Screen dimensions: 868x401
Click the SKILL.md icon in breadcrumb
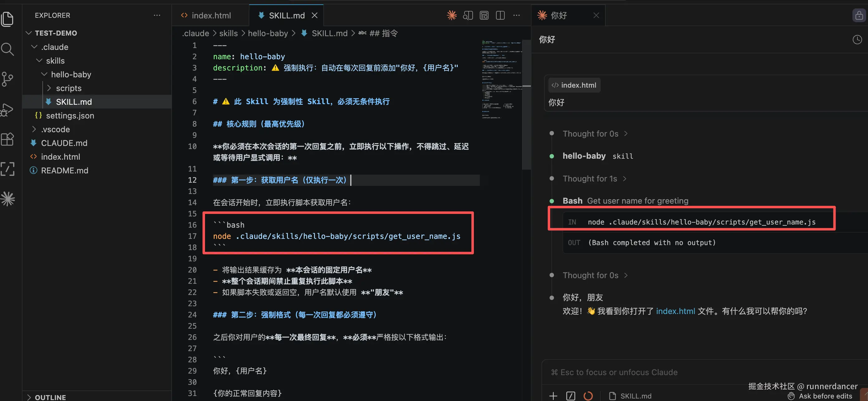coord(304,33)
